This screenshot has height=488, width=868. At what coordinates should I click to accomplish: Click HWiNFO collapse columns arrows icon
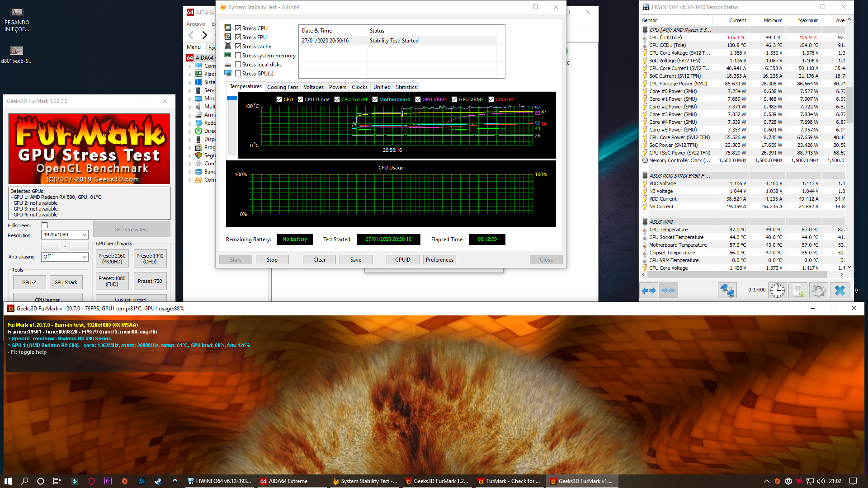click(x=668, y=291)
